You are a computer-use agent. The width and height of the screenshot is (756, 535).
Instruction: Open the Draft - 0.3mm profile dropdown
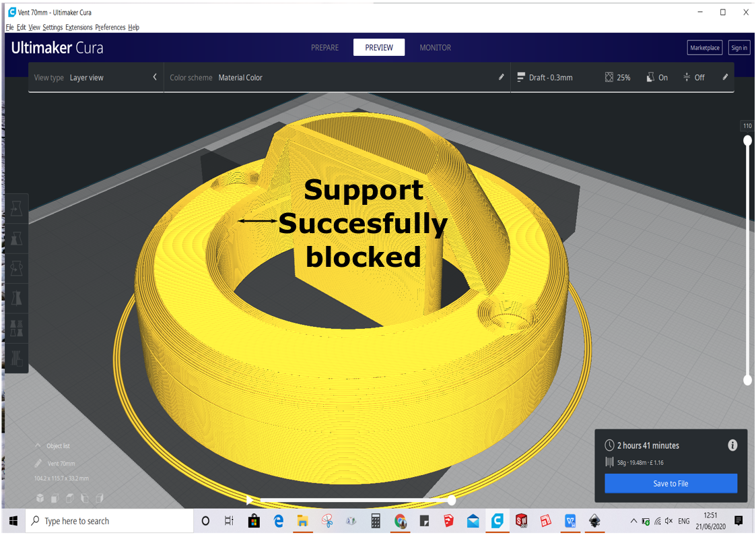545,77
